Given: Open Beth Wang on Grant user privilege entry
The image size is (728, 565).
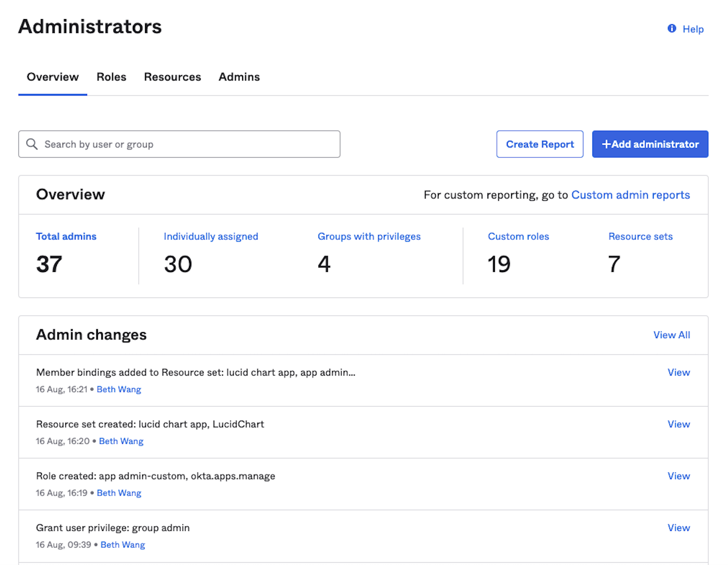Looking at the screenshot, I should [123, 545].
